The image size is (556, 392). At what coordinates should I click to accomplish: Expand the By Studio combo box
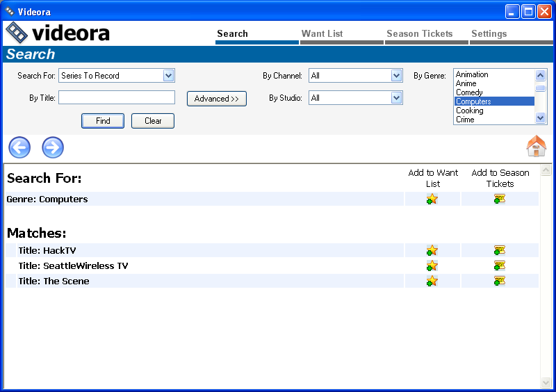click(396, 98)
